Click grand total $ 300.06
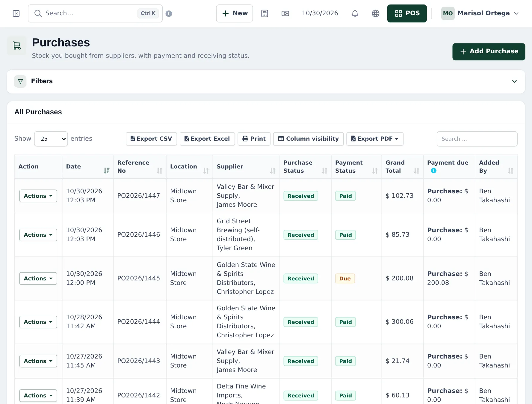 click(399, 322)
